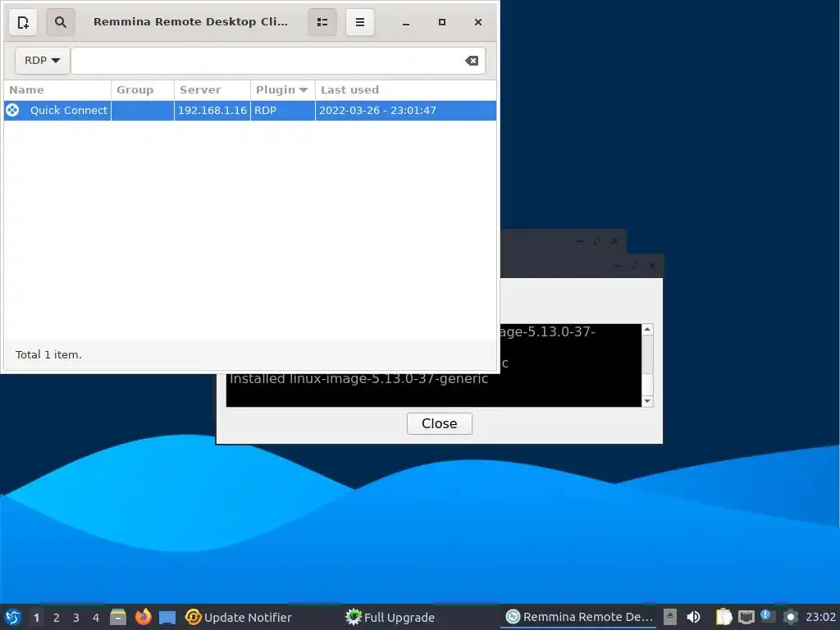Sort by Plugin column header arrow
This screenshot has width=840, height=630.
(304, 90)
